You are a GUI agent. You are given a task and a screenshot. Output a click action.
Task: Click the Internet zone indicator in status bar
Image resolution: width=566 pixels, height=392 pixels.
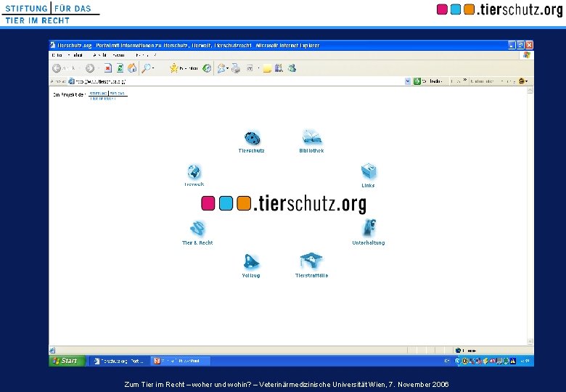click(466, 351)
